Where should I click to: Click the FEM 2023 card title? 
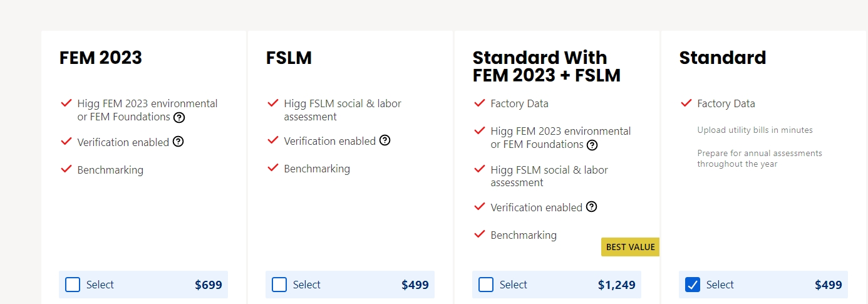click(x=101, y=58)
